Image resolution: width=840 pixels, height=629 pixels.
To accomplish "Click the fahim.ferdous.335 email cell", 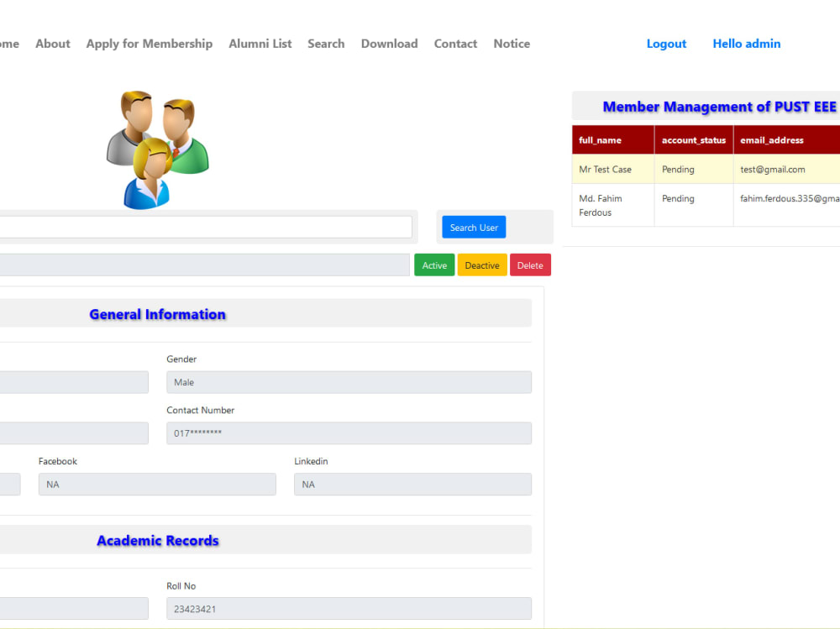I will pyautogui.click(x=786, y=205).
